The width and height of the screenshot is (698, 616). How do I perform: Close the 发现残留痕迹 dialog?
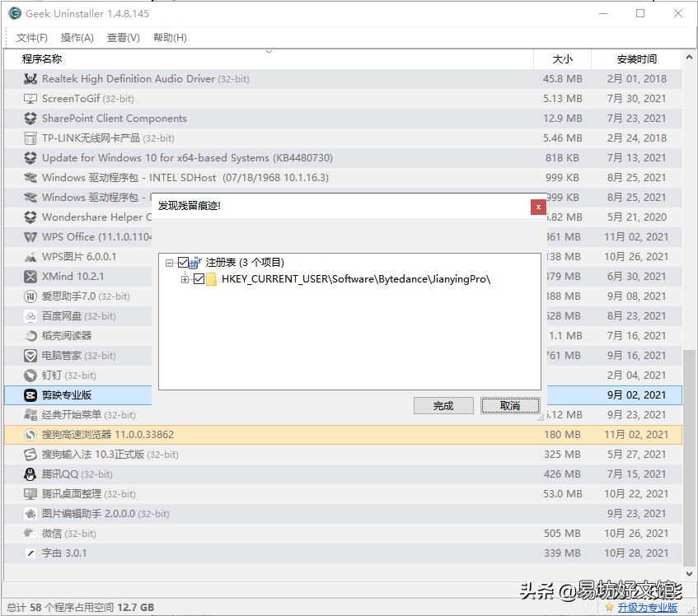(538, 207)
